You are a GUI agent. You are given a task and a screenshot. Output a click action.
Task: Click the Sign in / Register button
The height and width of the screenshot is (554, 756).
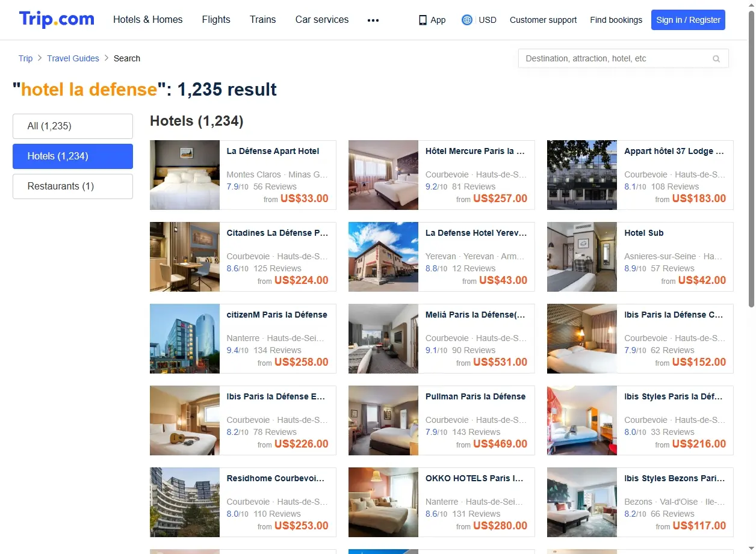click(688, 20)
